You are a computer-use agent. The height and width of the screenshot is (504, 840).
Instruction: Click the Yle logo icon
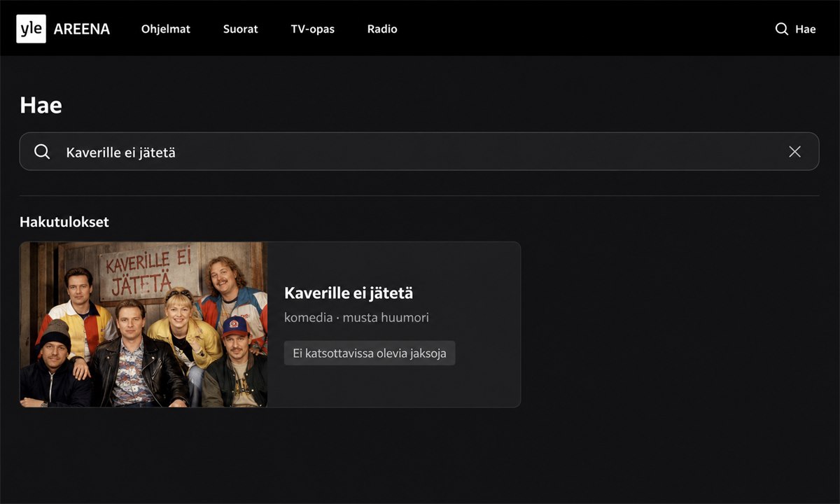coord(31,29)
